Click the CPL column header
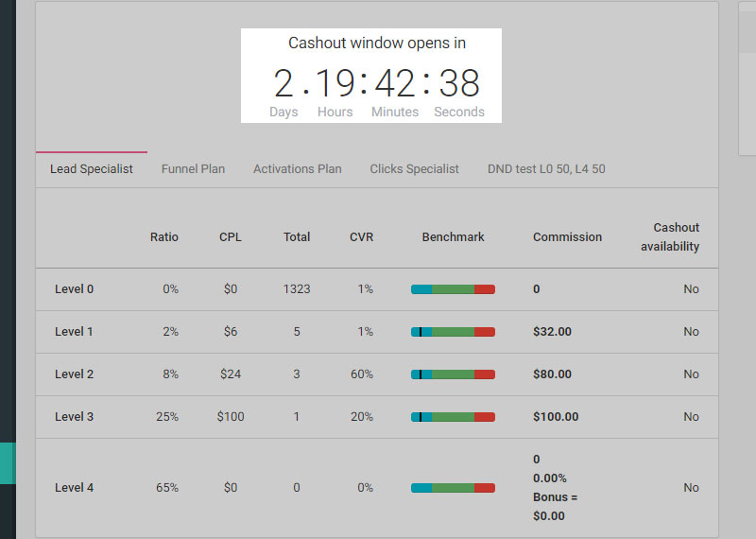This screenshot has height=539, width=756. click(231, 237)
